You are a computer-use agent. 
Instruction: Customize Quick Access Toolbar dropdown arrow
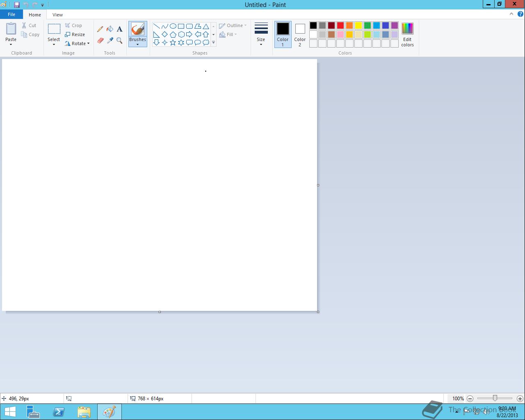[42, 5]
